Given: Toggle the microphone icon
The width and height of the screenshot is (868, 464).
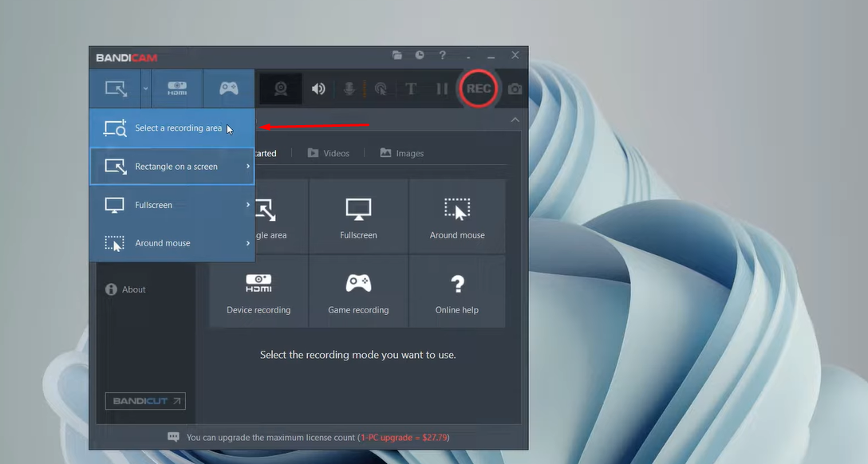Looking at the screenshot, I should [349, 88].
